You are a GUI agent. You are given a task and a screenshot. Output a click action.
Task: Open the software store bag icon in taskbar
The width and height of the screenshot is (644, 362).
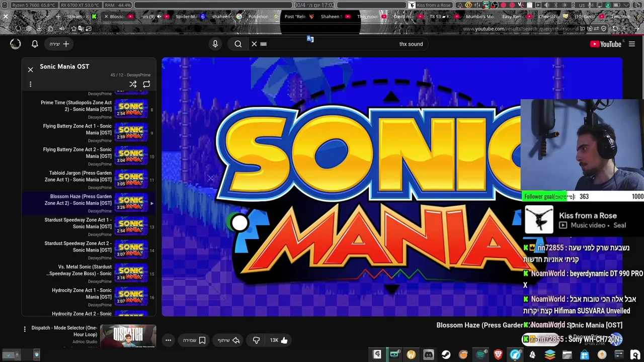[x=585, y=354]
